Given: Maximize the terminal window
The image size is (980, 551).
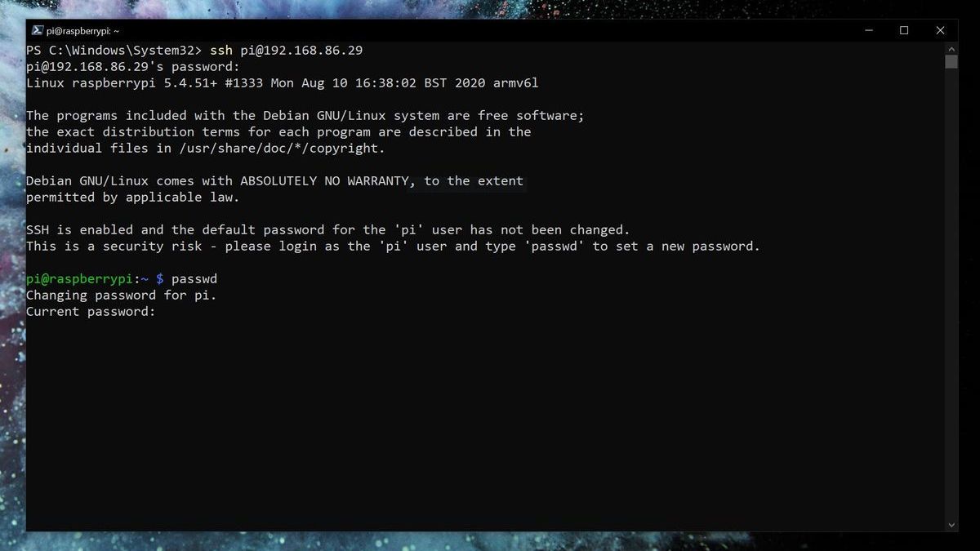Looking at the screenshot, I should coord(904,30).
